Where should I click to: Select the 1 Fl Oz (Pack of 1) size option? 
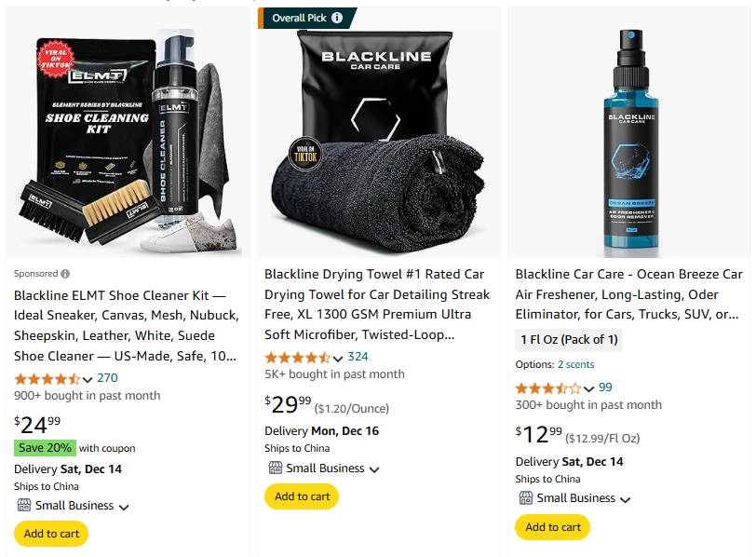point(569,339)
